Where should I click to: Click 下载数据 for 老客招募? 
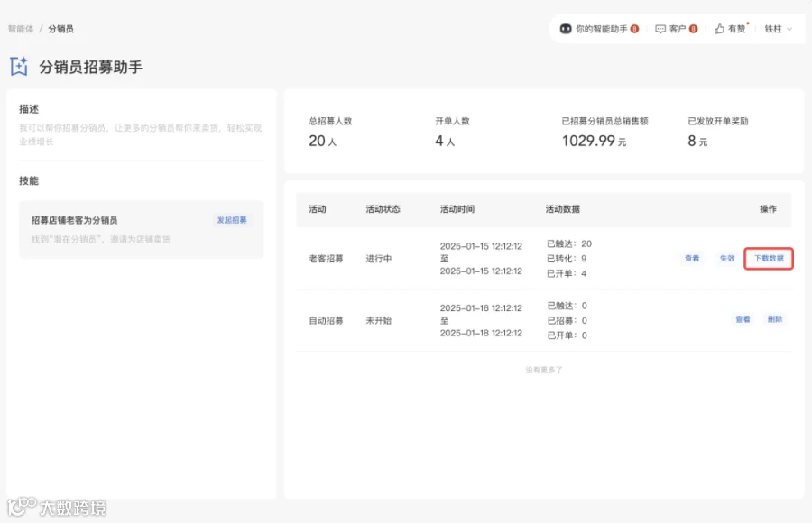tap(769, 259)
